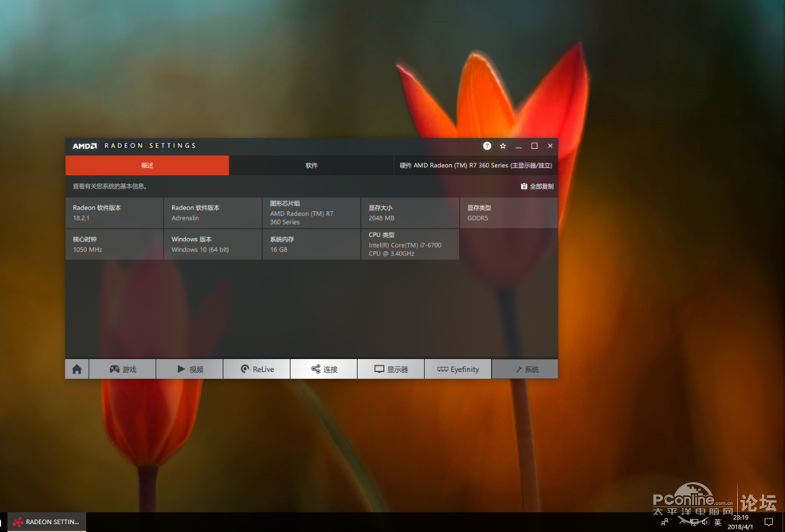Click the RADEON SETTINGS title text
The width and height of the screenshot is (785, 532).
pyautogui.click(x=150, y=146)
